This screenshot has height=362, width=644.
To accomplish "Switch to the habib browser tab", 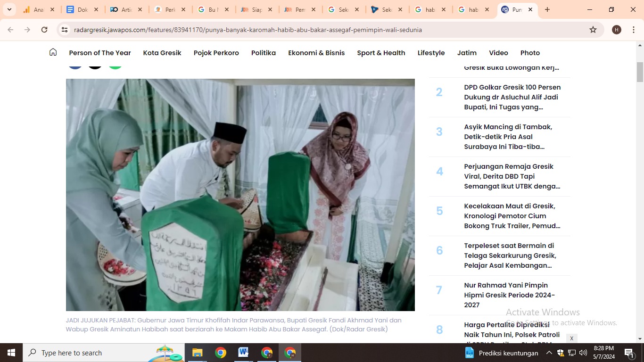I will click(x=429, y=9).
